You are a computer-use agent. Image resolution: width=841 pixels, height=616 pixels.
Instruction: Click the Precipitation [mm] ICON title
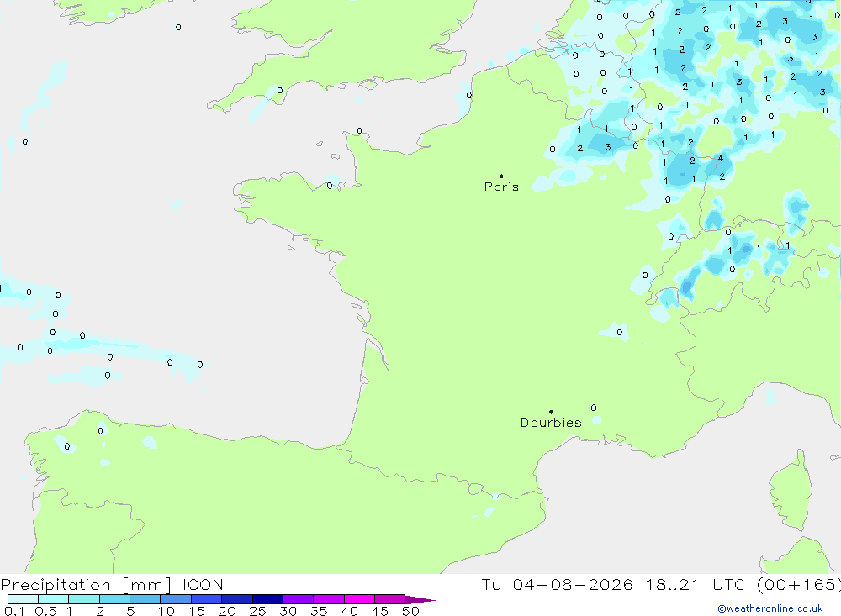point(112,584)
